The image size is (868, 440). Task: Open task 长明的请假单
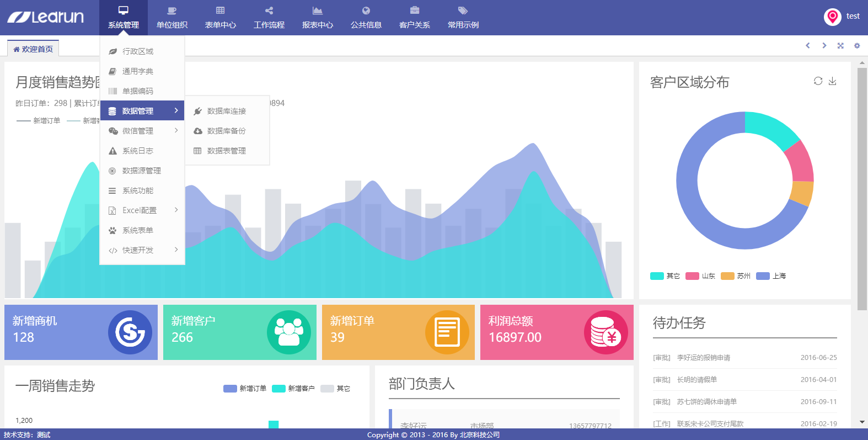(x=697, y=380)
